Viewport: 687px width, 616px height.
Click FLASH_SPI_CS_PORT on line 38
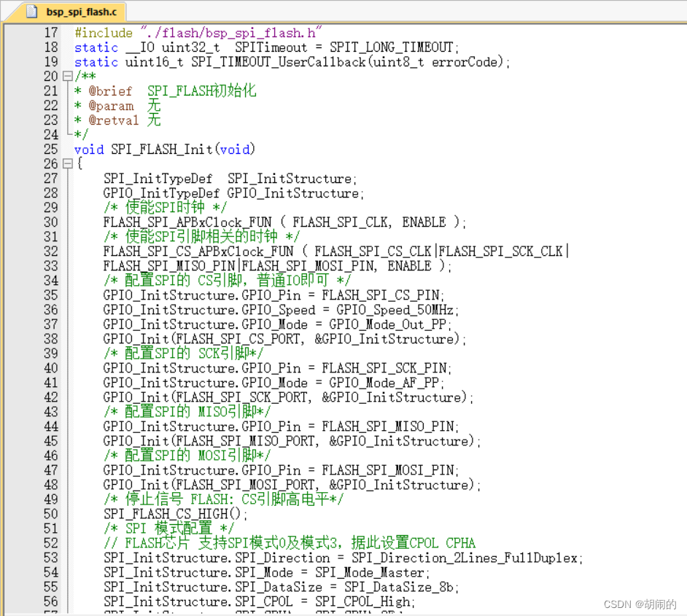tap(238, 339)
